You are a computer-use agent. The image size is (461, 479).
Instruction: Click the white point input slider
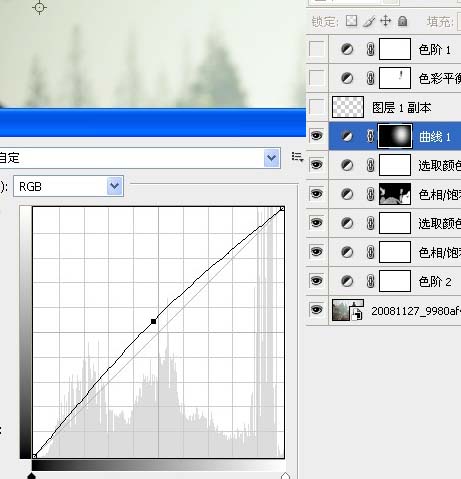tap(285, 475)
